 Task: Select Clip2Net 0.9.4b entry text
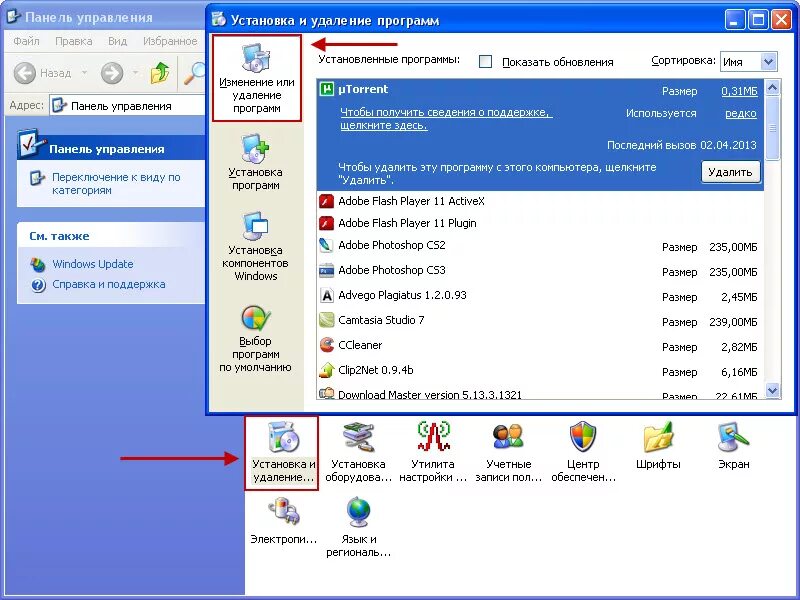[376, 370]
